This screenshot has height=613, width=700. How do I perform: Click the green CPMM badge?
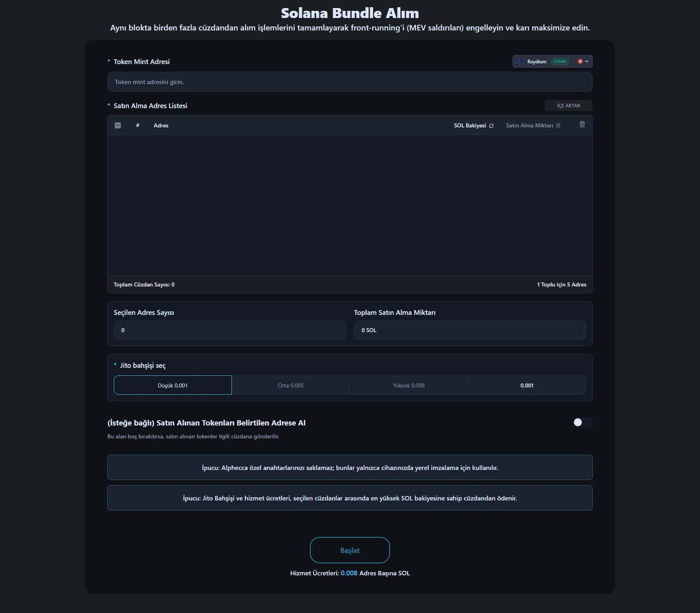click(x=560, y=61)
